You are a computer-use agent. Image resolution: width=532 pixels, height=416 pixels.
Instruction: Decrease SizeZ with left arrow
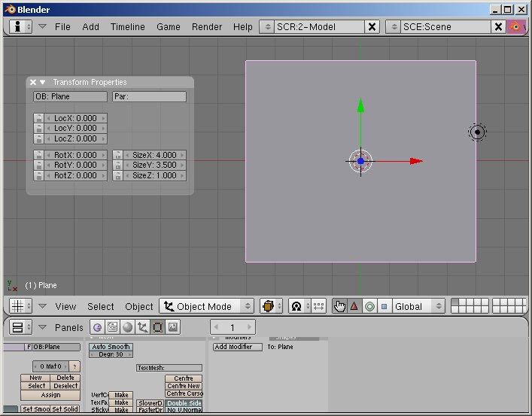127,176
